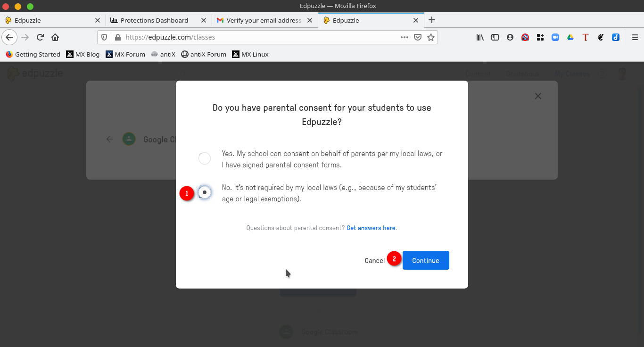Open page actions three-dot menu
This screenshot has height=347, width=644.
[x=404, y=37]
